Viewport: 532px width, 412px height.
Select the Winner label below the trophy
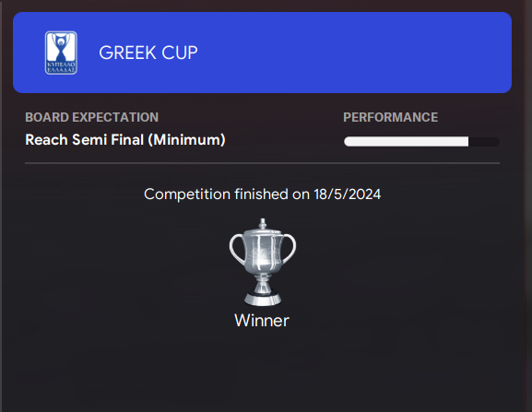262,321
